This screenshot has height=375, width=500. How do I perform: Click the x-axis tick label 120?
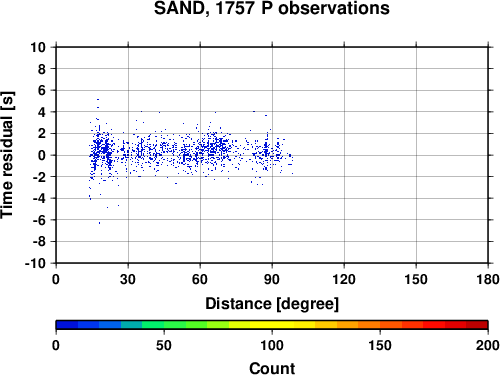[344, 279]
